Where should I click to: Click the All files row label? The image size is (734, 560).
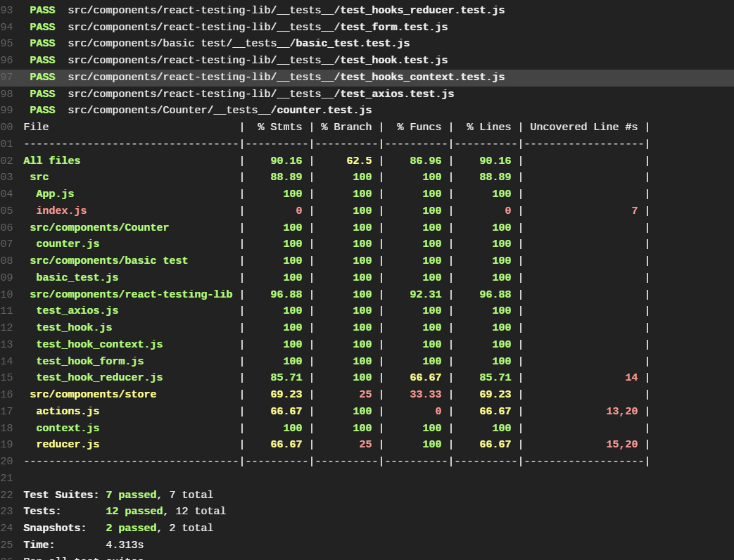pos(52,160)
